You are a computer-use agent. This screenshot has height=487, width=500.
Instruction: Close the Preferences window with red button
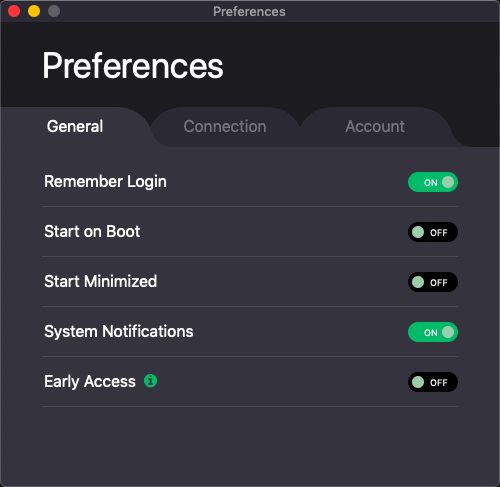(x=14, y=11)
